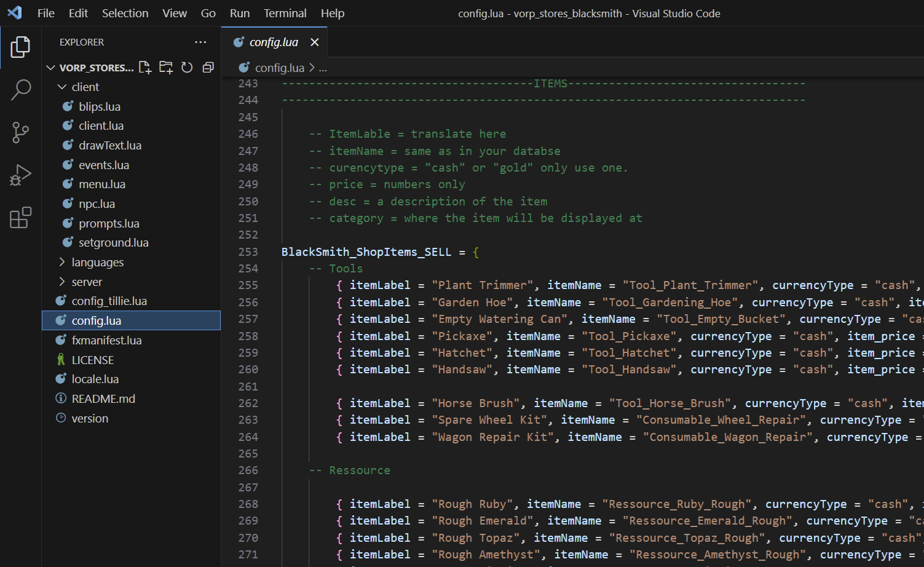Open the Run menu

pyautogui.click(x=240, y=13)
